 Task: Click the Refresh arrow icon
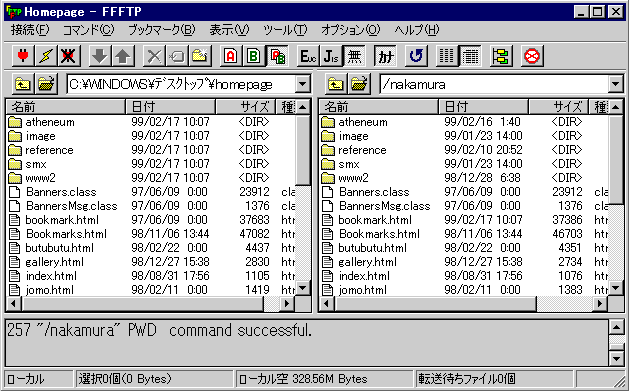[x=416, y=56]
